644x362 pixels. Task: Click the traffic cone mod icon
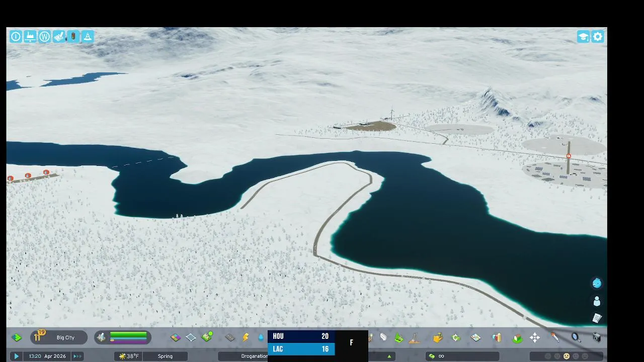click(x=88, y=36)
